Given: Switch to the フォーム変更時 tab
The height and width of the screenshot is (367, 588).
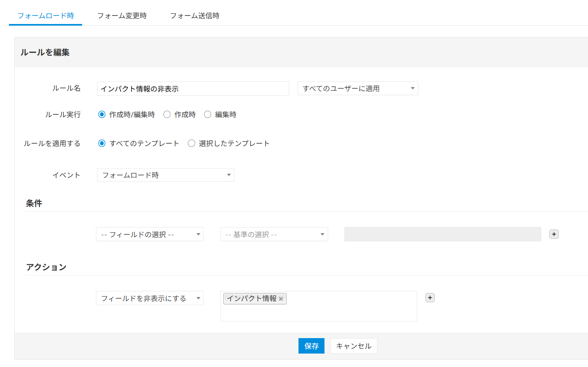Looking at the screenshot, I should 122,16.
